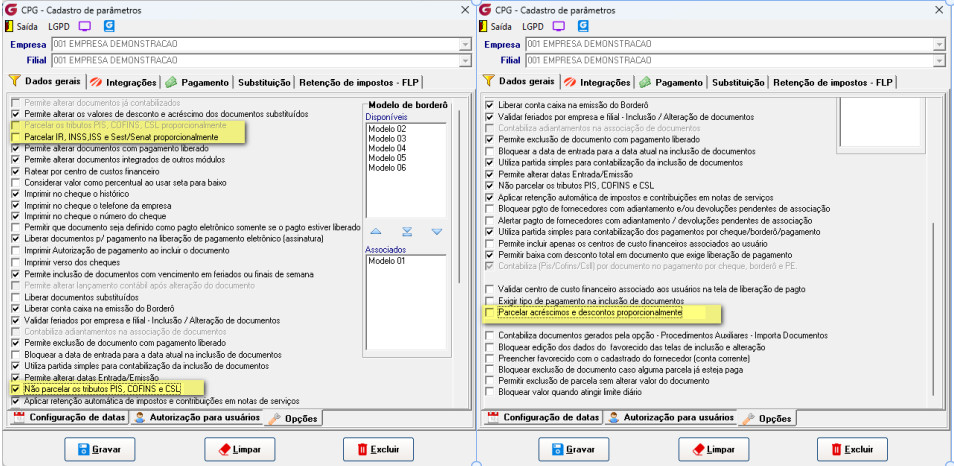Viewport: 954px width, 466px height.
Task: Move model up with the up arrow
Action: pos(375,231)
